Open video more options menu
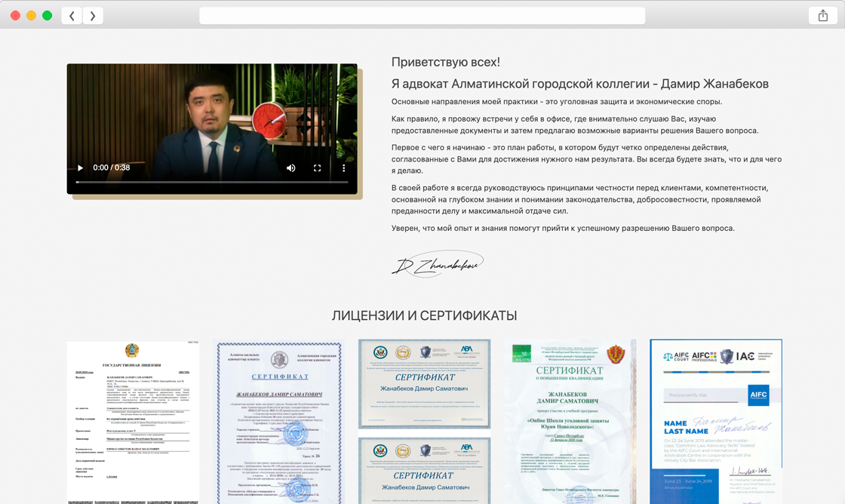The image size is (845, 504). click(343, 167)
